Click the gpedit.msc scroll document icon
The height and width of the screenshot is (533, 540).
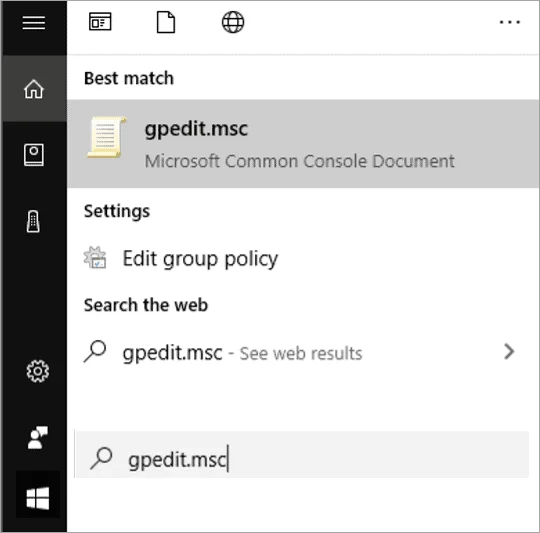point(107,137)
